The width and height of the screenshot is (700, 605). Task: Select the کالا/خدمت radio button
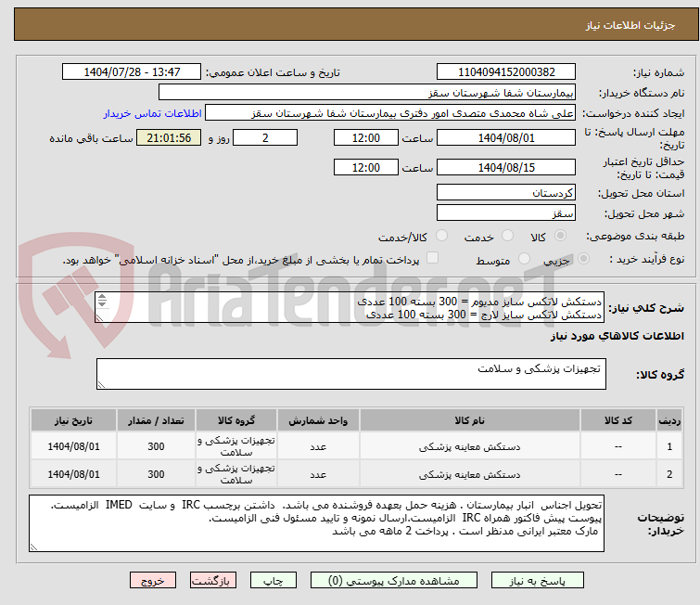coord(441,236)
